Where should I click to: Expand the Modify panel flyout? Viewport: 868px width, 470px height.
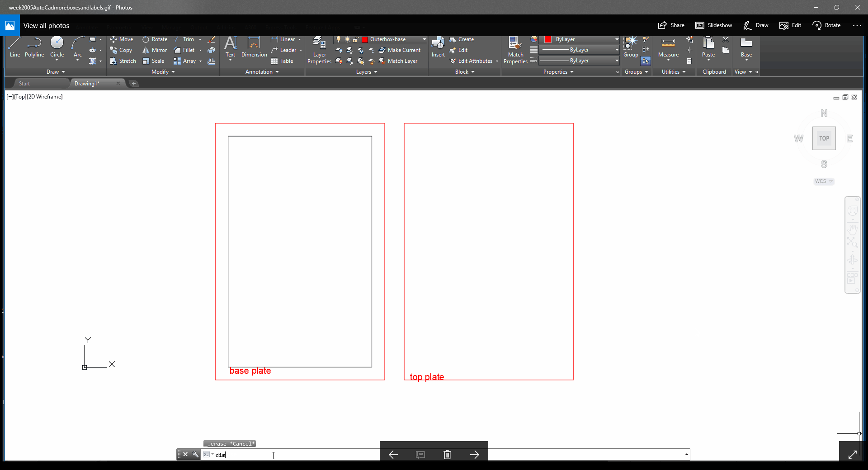pos(163,72)
